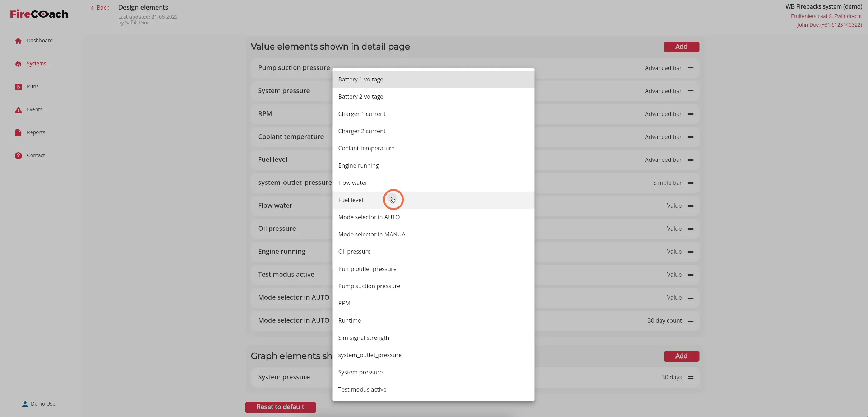The image size is (868, 417).
Task: Select Runtime option in list
Action: tap(433, 321)
